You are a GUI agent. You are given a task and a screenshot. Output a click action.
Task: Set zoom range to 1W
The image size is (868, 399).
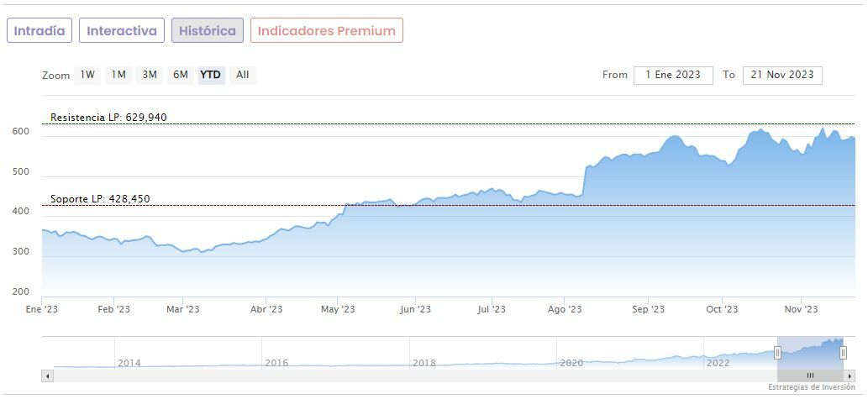87,75
